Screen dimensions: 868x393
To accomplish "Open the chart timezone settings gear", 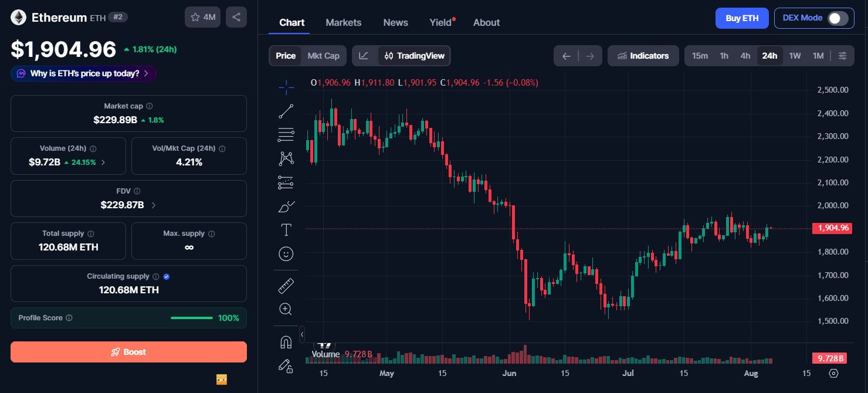I will click(834, 374).
